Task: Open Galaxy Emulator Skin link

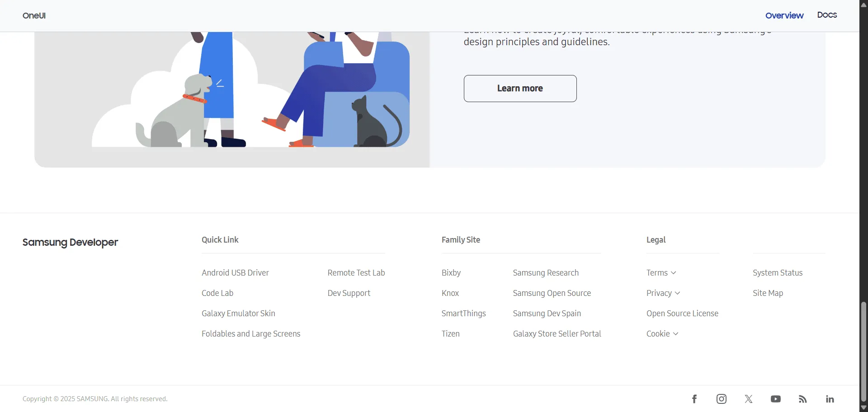Action: point(238,314)
